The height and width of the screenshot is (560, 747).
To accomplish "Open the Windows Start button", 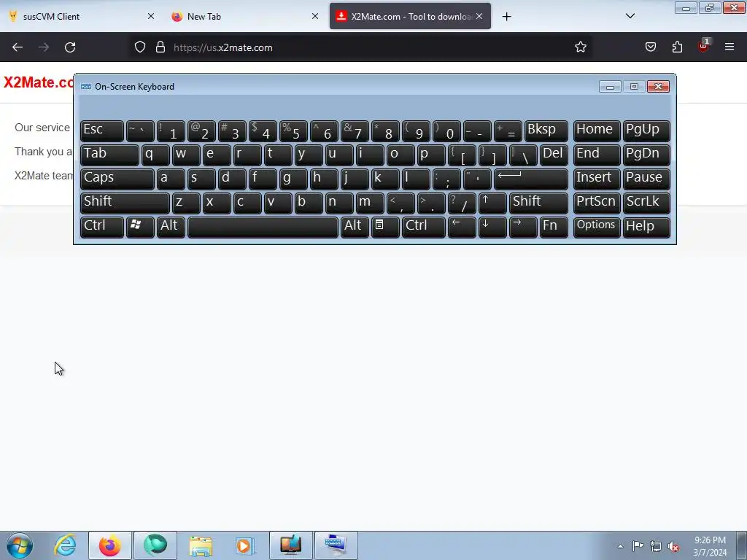I will 20,545.
